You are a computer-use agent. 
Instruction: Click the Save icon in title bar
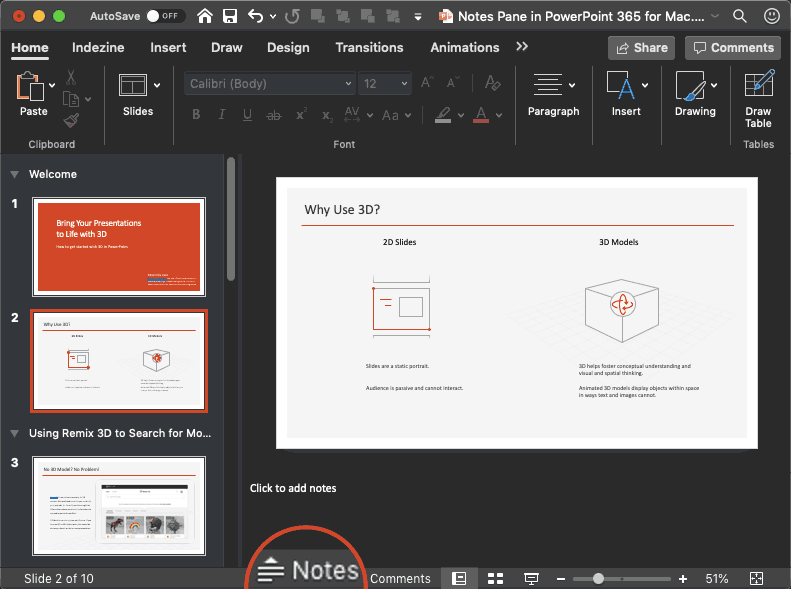click(230, 16)
